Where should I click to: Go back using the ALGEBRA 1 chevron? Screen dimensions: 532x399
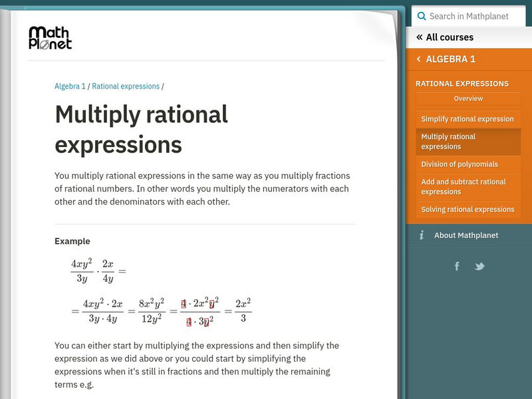(x=419, y=59)
